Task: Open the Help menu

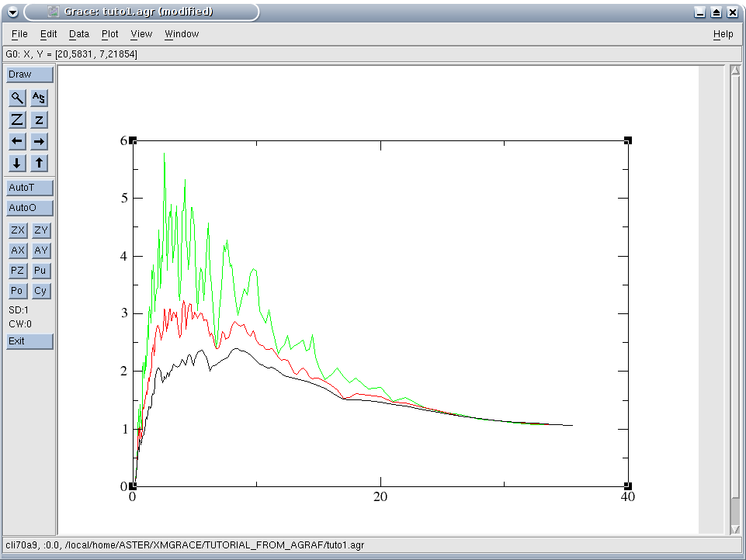Action: tap(723, 34)
